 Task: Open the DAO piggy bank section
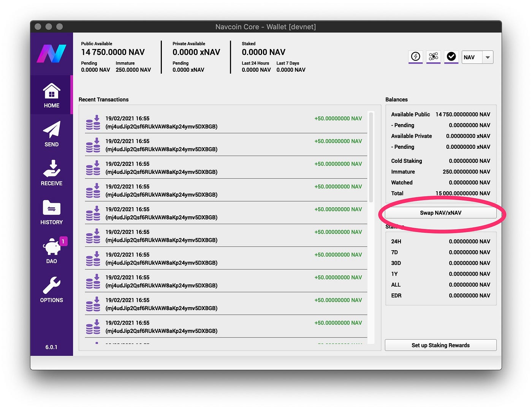click(x=52, y=251)
